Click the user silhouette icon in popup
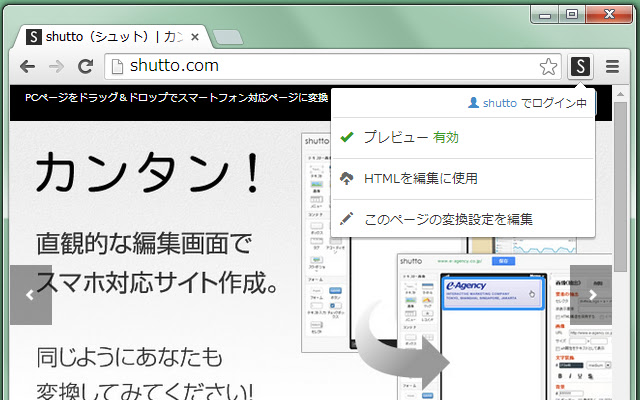The image size is (640, 400). pos(473,103)
